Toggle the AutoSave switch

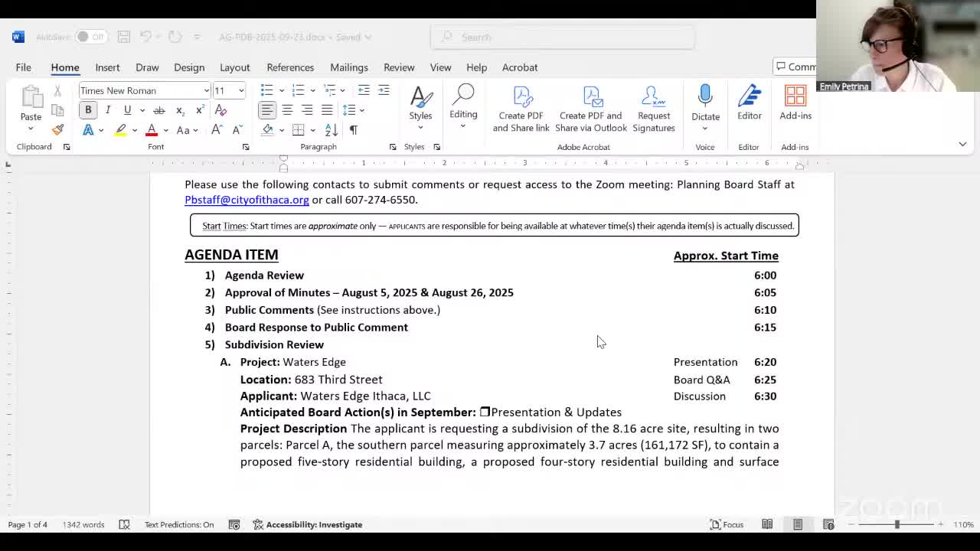[90, 37]
